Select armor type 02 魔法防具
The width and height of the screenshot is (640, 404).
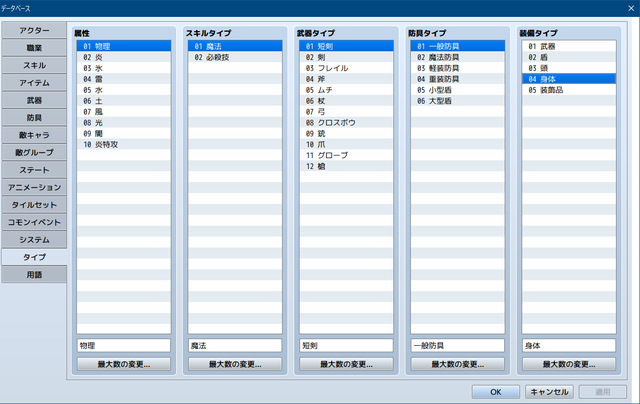(458, 57)
